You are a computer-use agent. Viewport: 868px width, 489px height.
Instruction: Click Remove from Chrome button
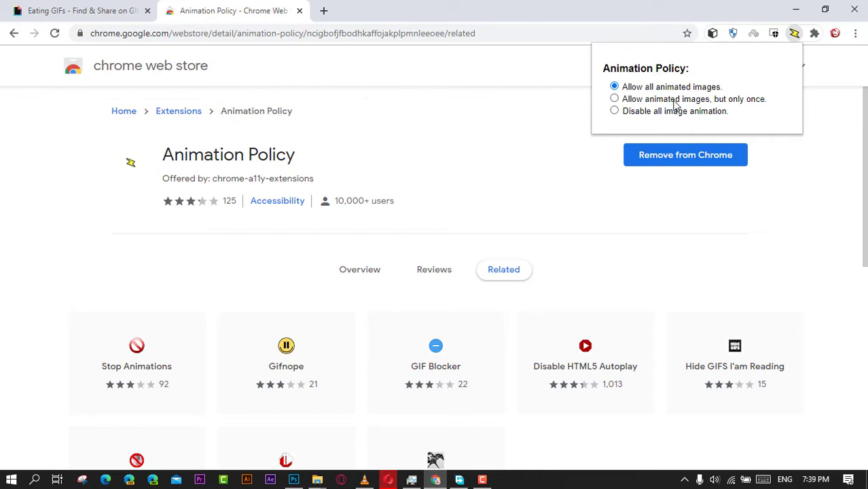pyautogui.click(x=685, y=155)
